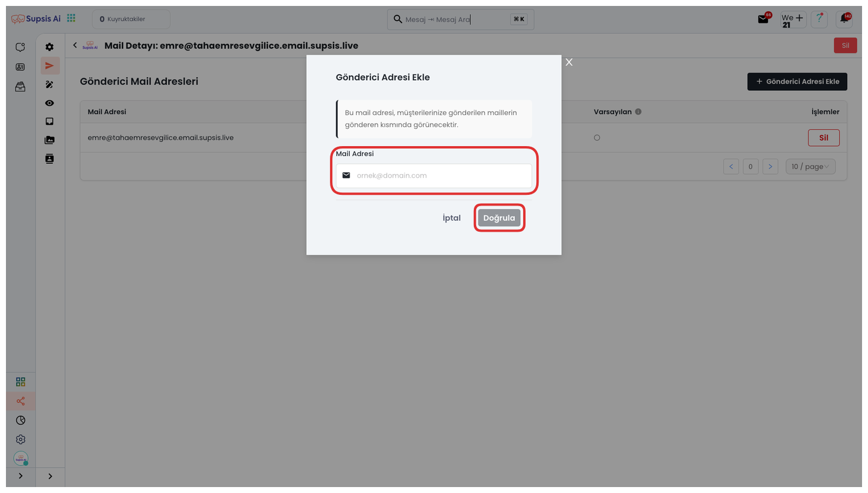Click the back arrow next to Mail Detayı
This screenshot has width=868, height=493.
pyautogui.click(x=75, y=45)
